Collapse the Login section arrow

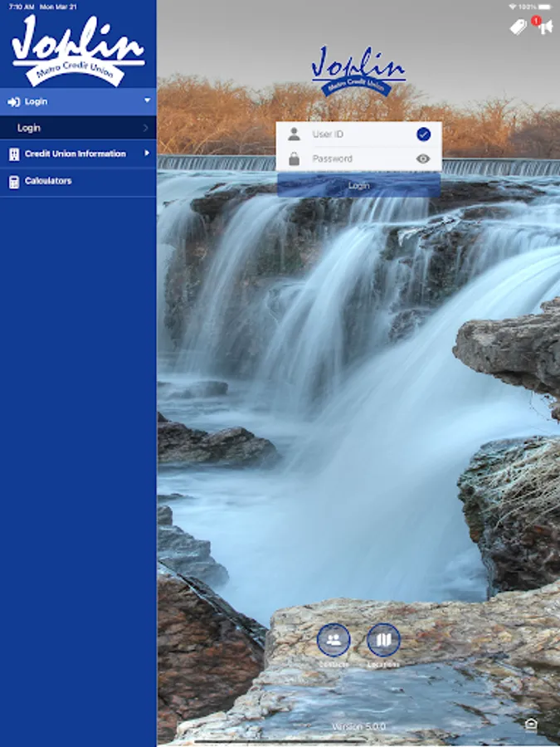tap(147, 101)
